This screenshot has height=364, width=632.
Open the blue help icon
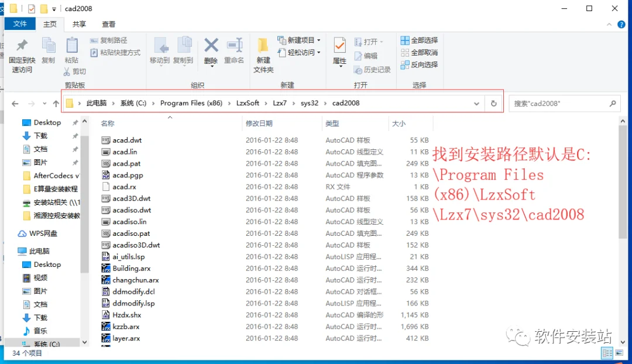click(x=621, y=25)
